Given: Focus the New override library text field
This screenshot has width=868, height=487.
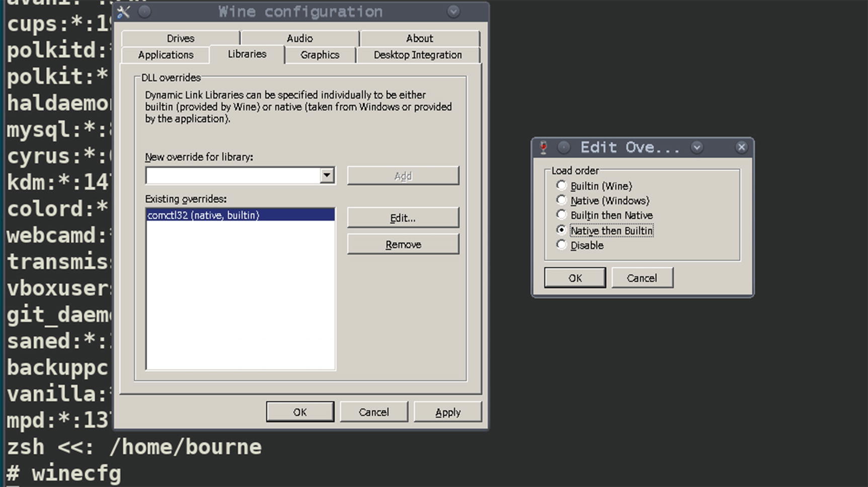Looking at the screenshot, I should pyautogui.click(x=233, y=176).
